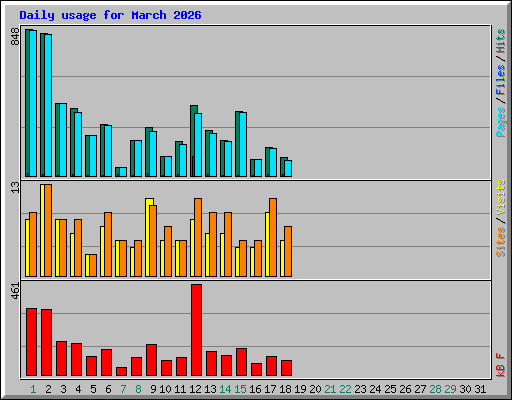
Task: Click the orange sites bar for day 5
Action: click(x=93, y=265)
